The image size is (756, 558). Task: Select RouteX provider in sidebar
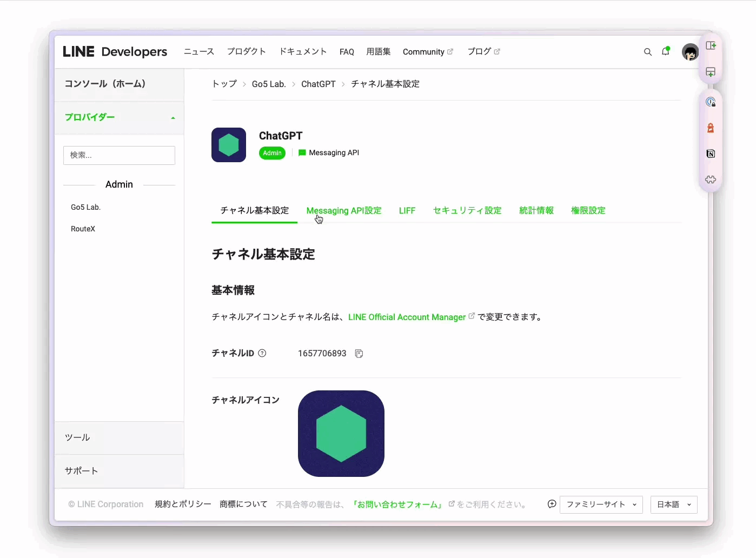tap(83, 229)
